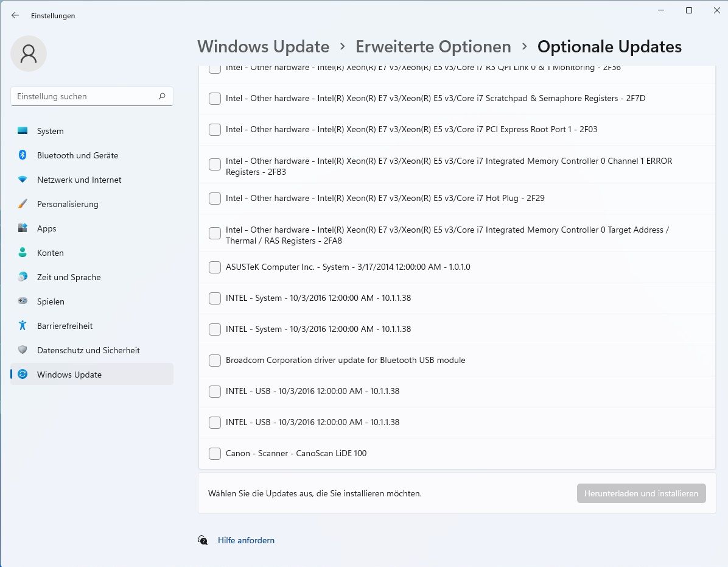Click the Personalisierung paintbrush icon

click(x=23, y=204)
